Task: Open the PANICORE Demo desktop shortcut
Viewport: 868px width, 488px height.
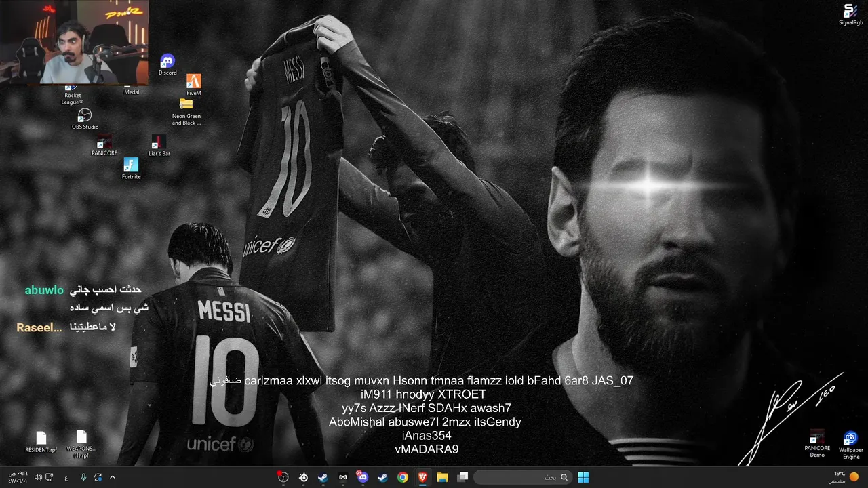Action: coord(817,444)
